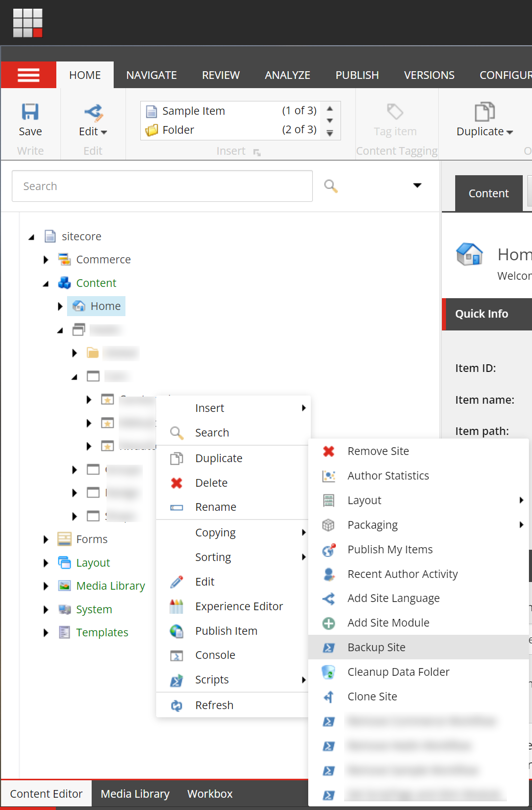
Task: Click the search magnifier icon
Action: (x=331, y=186)
